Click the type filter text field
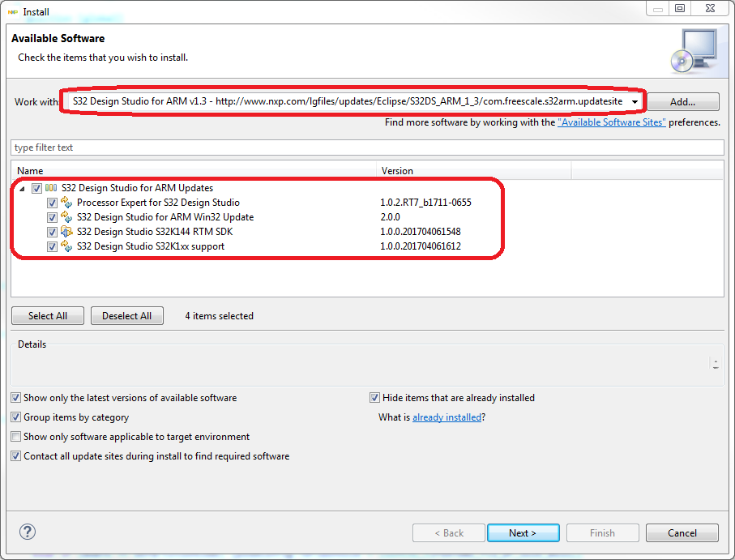735x560 pixels. point(367,147)
